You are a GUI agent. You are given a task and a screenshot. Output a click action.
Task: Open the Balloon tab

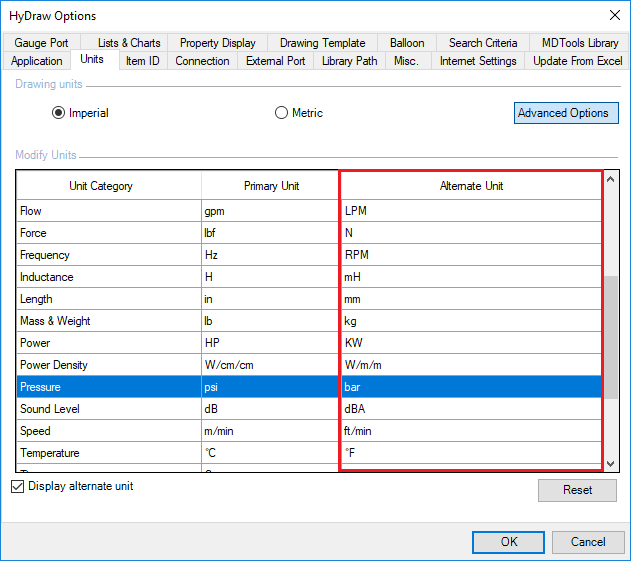pyautogui.click(x=407, y=43)
